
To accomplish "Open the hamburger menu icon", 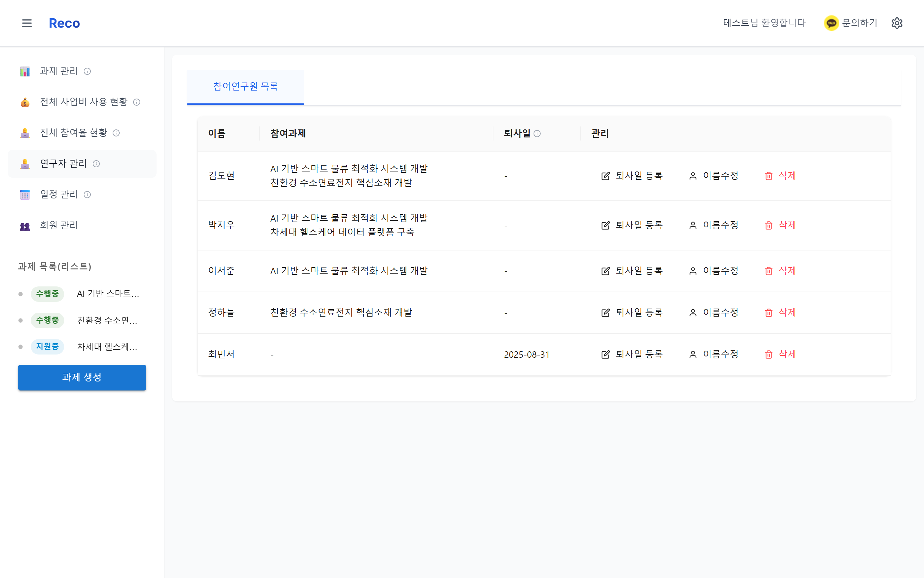I will tap(27, 23).
